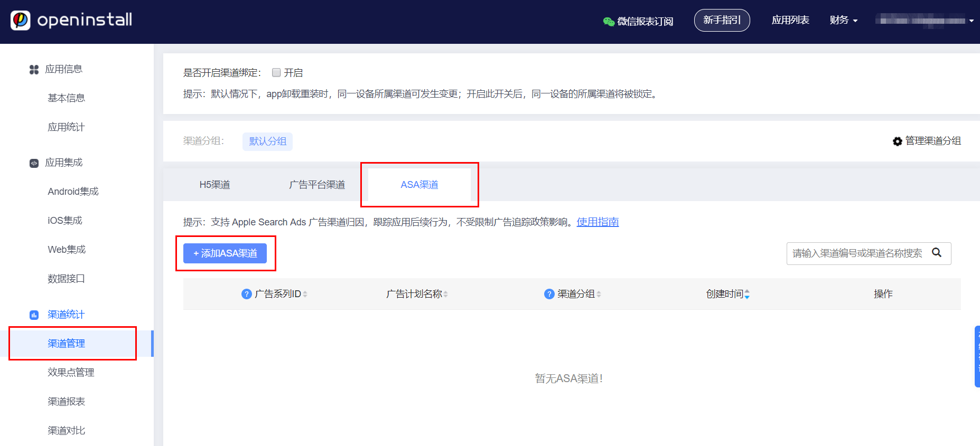Go to iOS集成 page

65,221
